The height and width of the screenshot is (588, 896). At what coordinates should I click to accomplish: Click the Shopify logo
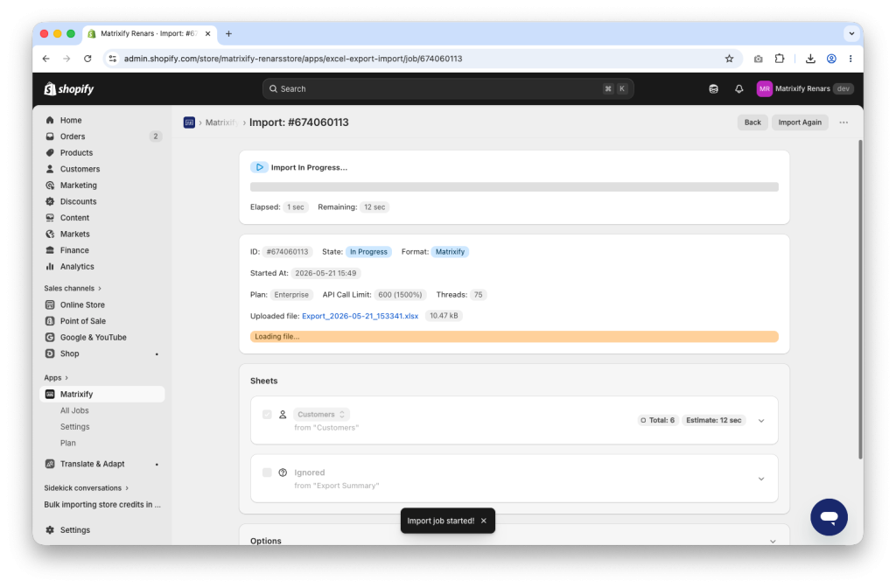pyautogui.click(x=68, y=88)
